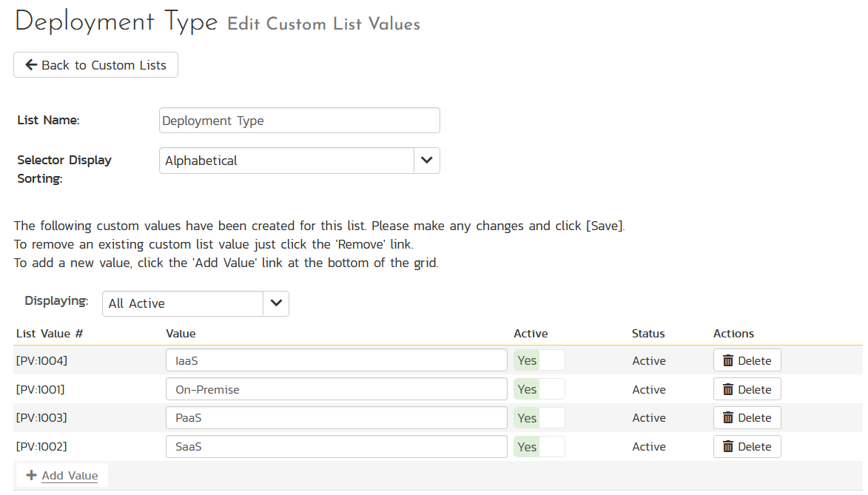Open the Selector Display Sorting dropdown
The image size is (868, 495).
(299, 161)
